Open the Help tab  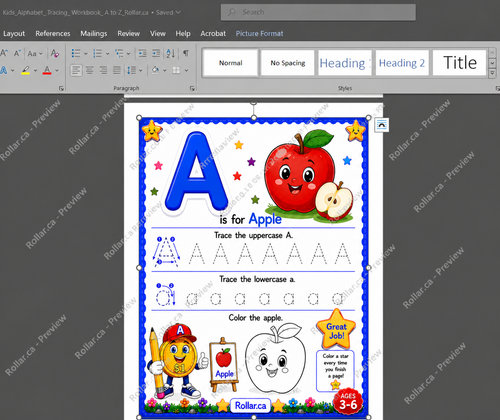(x=183, y=34)
